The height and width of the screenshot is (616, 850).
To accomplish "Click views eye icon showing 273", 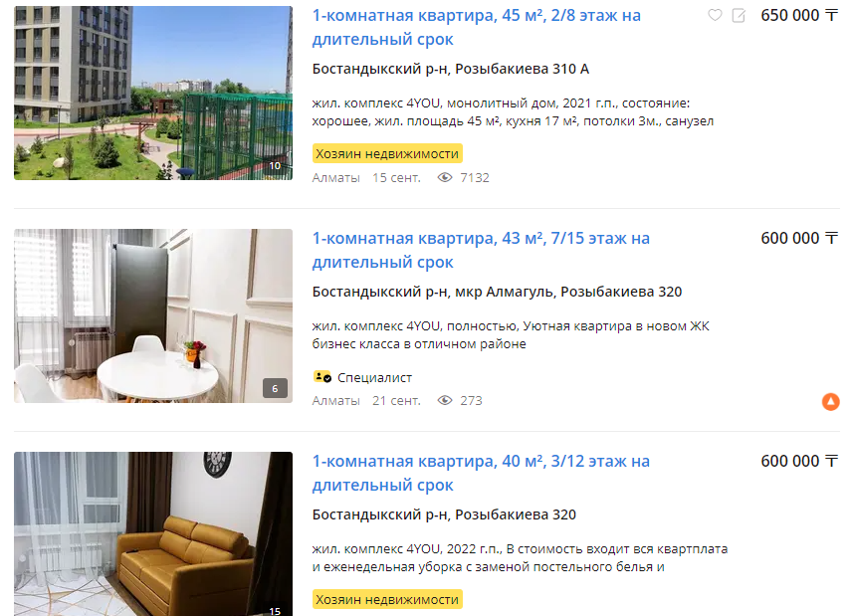I will click(445, 400).
